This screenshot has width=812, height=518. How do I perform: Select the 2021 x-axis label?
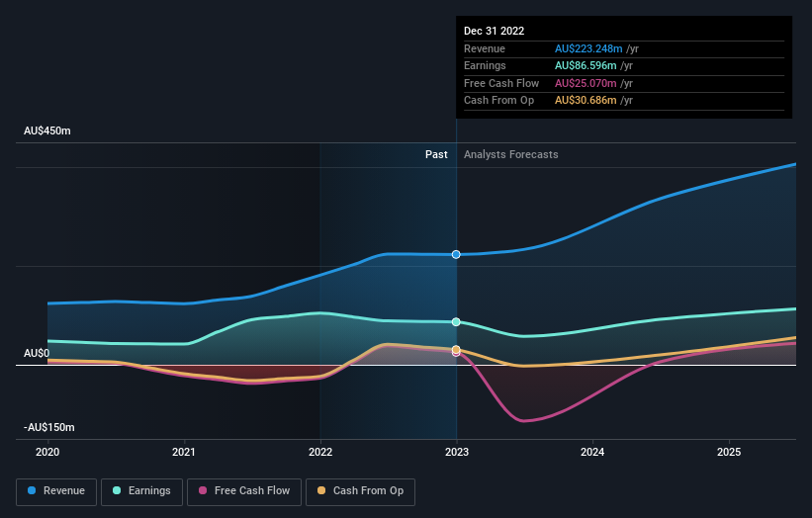click(184, 452)
